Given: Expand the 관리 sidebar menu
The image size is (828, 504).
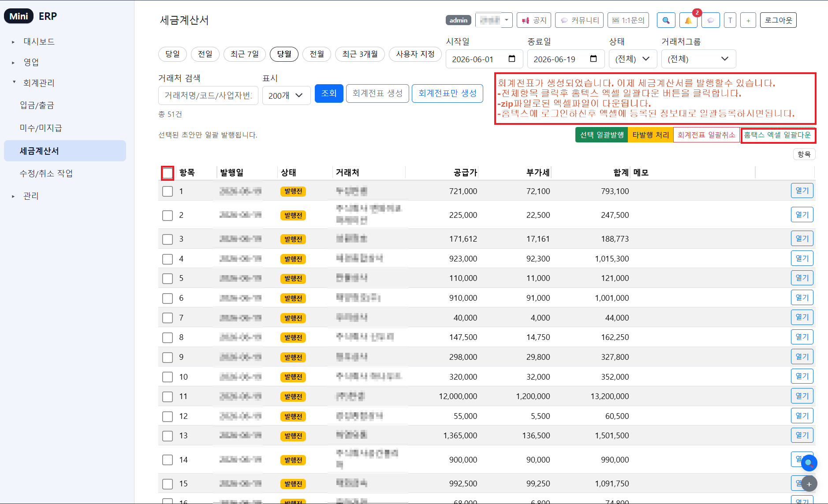Looking at the screenshot, I should pyautogui.click(x=31, y=196).
